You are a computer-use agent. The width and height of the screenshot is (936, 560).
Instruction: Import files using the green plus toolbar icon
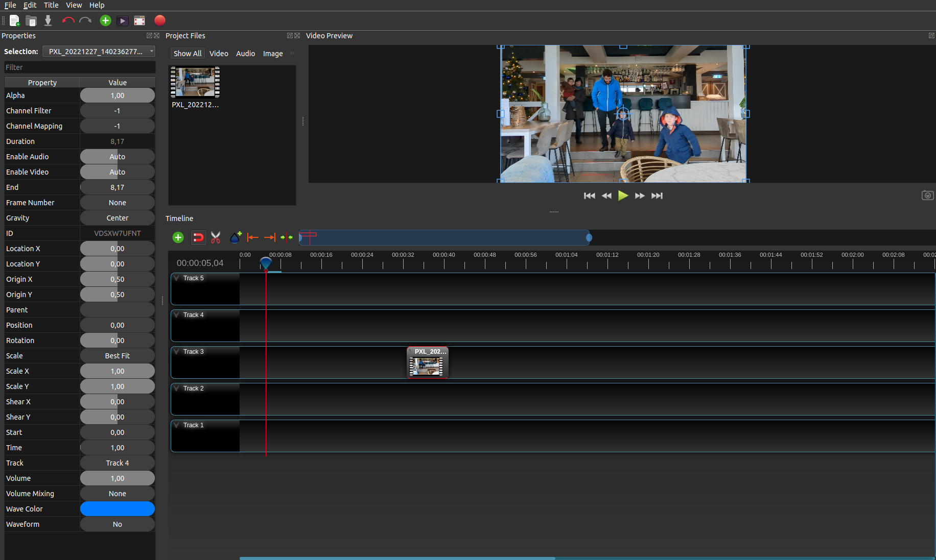[x=105, y=20]
